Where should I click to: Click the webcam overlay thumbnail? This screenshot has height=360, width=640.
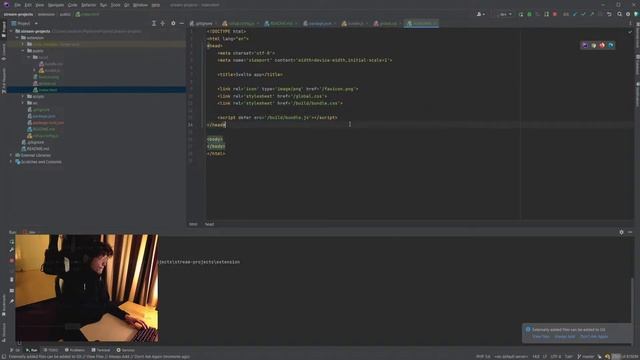tap(87, 288)
